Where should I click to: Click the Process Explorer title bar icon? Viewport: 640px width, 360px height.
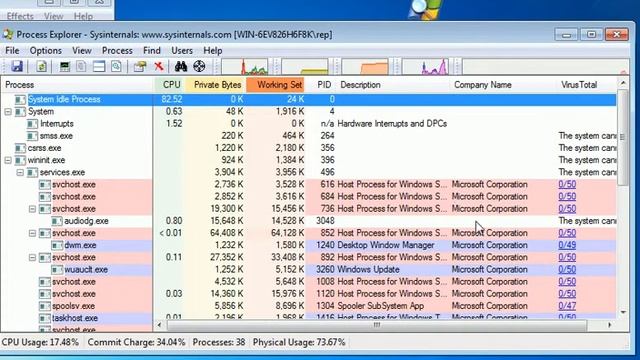(x=8, y=34)
